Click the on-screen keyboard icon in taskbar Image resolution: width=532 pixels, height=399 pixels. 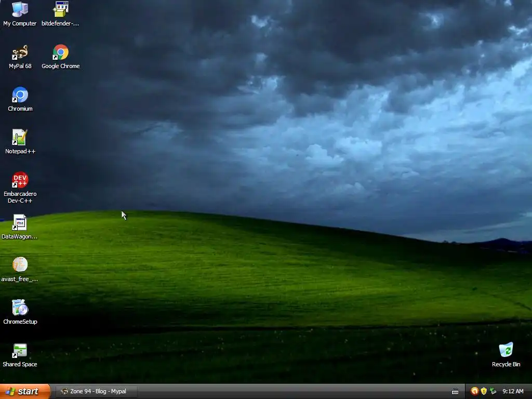click(x=455, y=392)
